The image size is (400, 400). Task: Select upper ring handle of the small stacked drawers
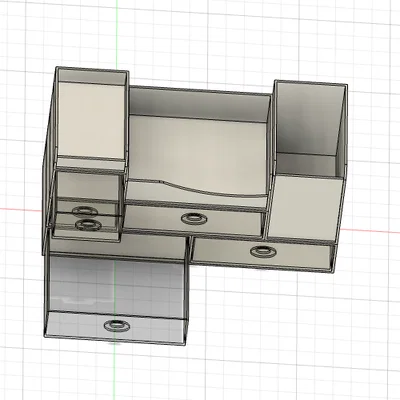[x=85, y=211]
